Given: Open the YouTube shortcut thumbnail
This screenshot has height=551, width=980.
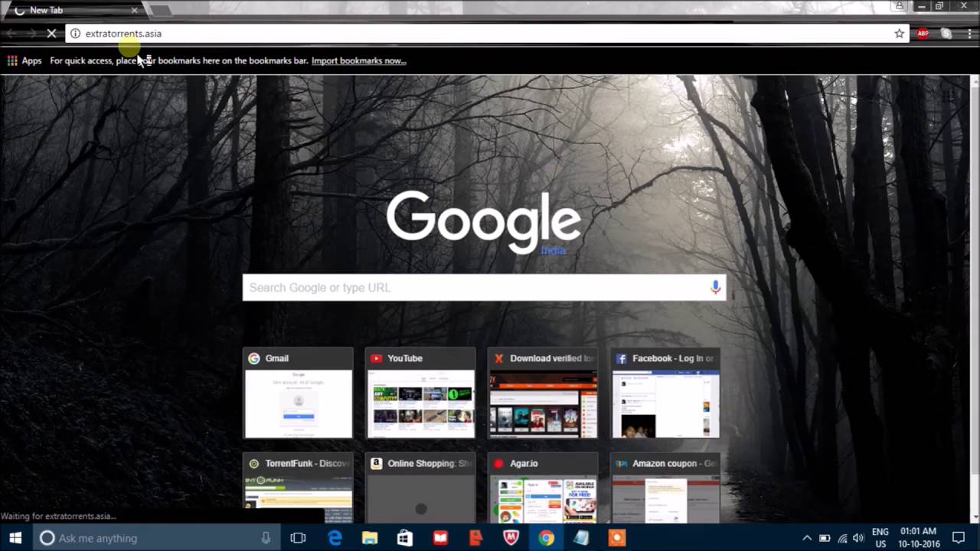Looking at the screenshot, I should pos(420,393).
